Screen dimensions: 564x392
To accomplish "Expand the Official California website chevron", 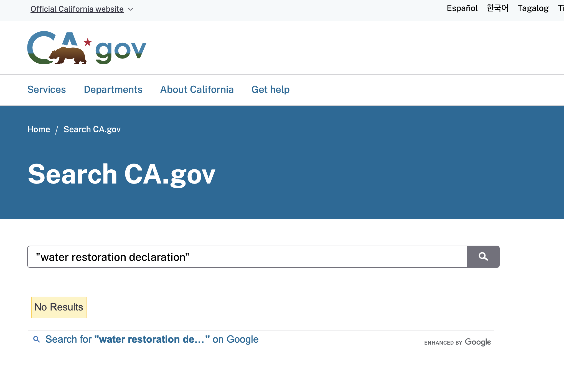I will 131,9.
